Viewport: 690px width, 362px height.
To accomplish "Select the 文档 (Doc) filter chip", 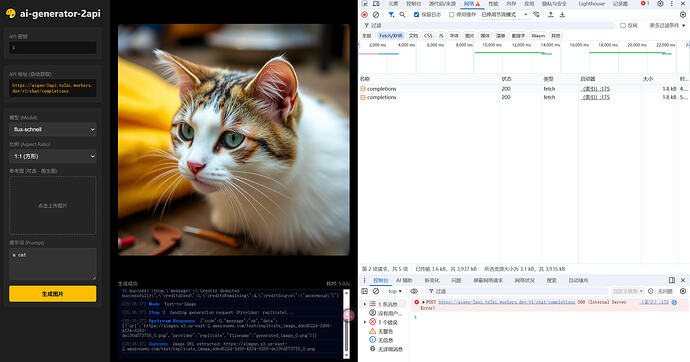I will pyautogui.click(x=413, y=36).
